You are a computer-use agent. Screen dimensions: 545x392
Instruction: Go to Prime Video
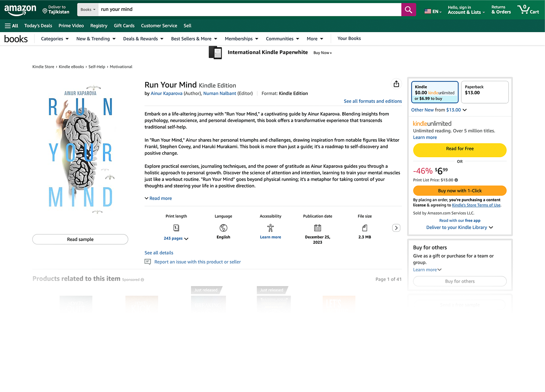pyautogui.click(x=71, y=26)
